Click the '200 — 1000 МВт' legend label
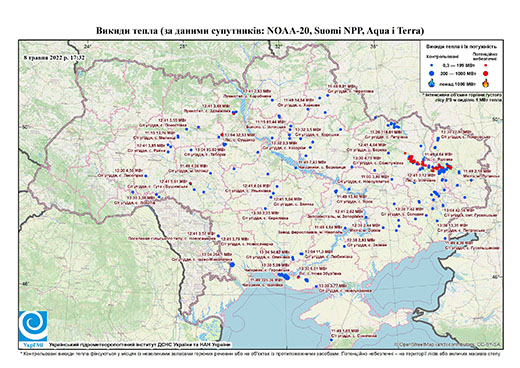This screenshot has width=520, height=368. [459, 73]
